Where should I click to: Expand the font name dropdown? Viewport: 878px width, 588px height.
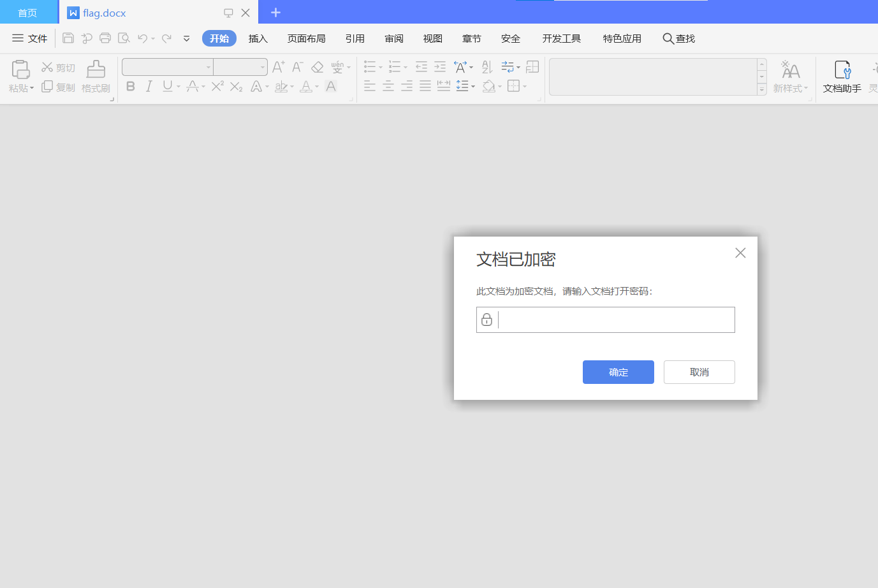209,67
